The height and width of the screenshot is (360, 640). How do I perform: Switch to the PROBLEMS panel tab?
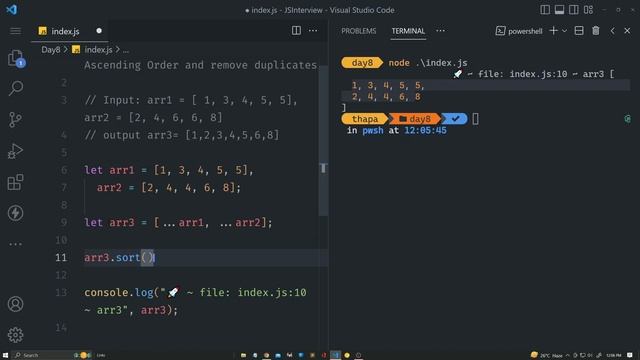359,31
